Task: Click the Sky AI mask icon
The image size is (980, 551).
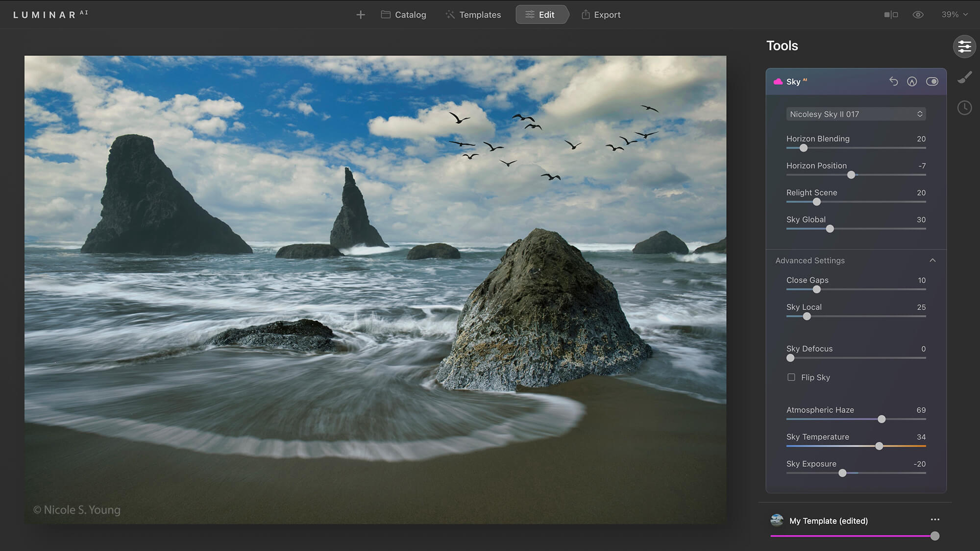Action: pyautogui.click(x=912, y=81)
